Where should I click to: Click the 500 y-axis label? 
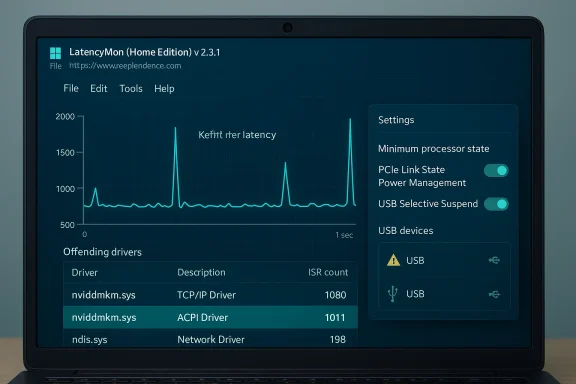67,225
